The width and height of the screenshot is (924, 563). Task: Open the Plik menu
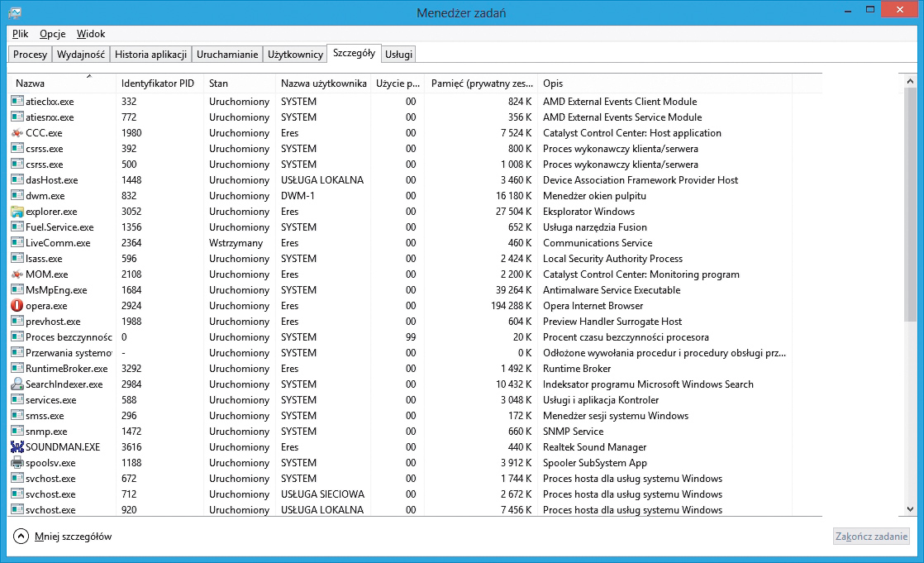tap(21, 34)
